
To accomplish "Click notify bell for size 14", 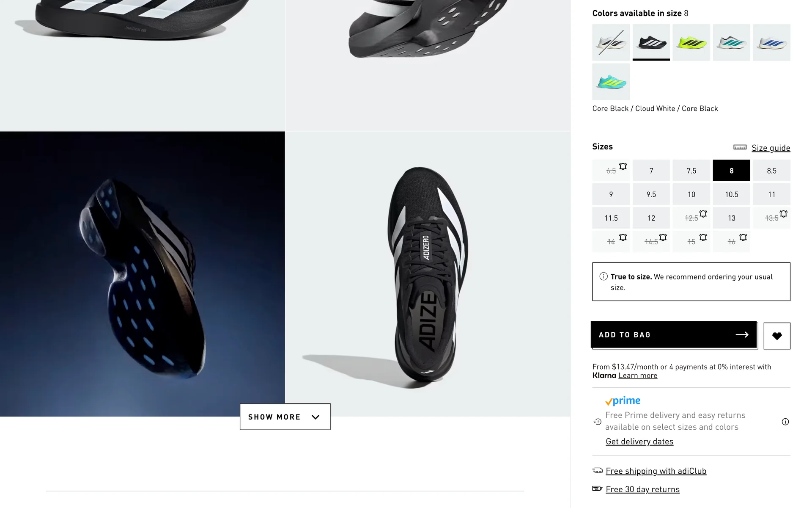I will [623, 237].
